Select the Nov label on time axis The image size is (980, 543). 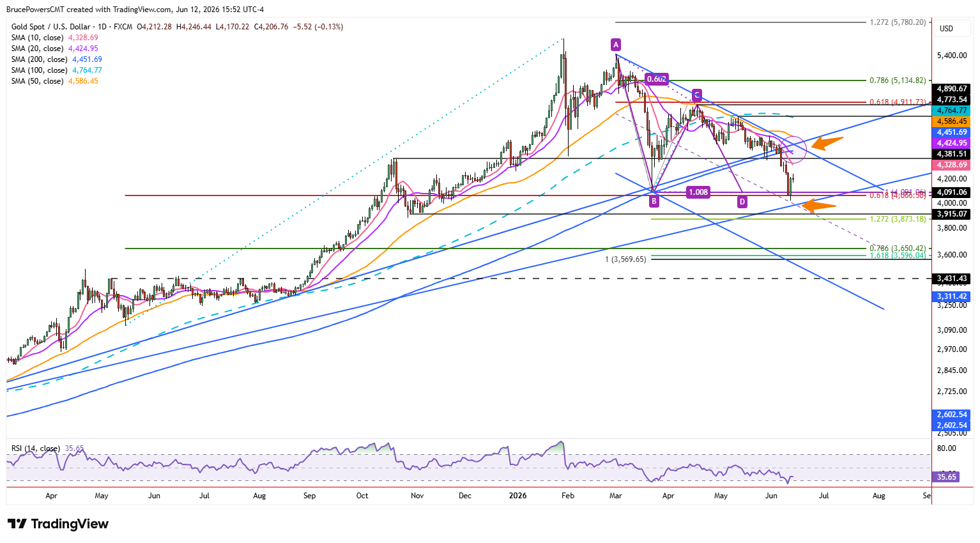tap(417, 496)
